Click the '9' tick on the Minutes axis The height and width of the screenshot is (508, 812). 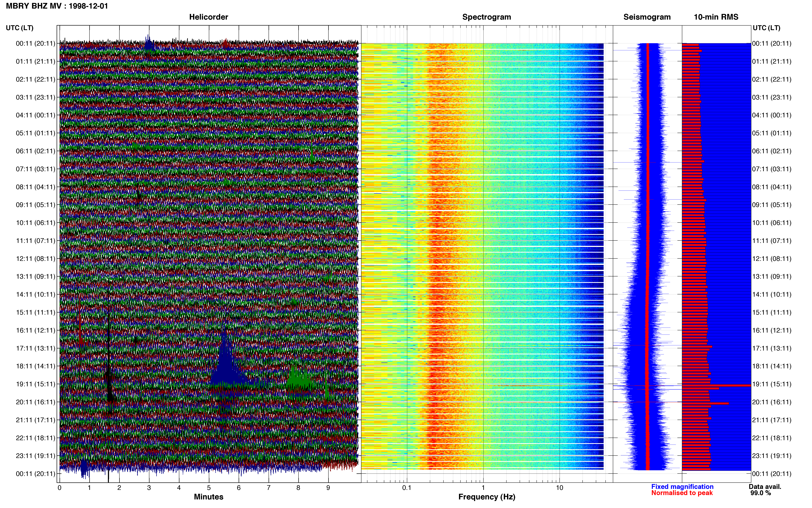(x=328, y=487)
